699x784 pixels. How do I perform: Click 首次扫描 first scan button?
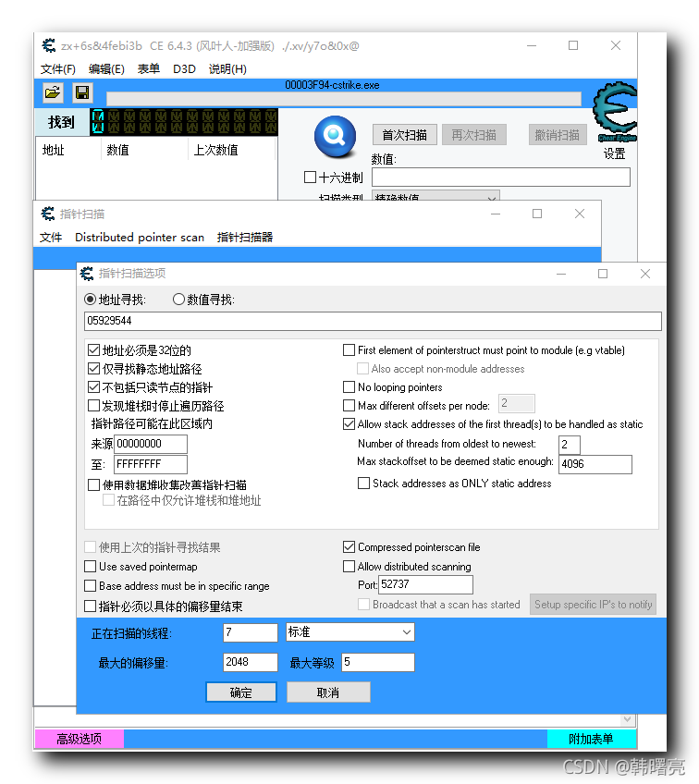click(x=404, y=135)
